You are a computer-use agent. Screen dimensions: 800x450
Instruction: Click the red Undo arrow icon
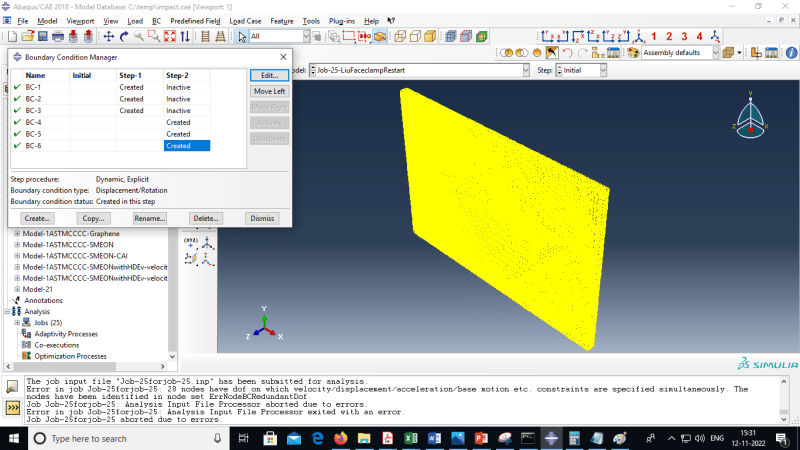tap(567, 53)
